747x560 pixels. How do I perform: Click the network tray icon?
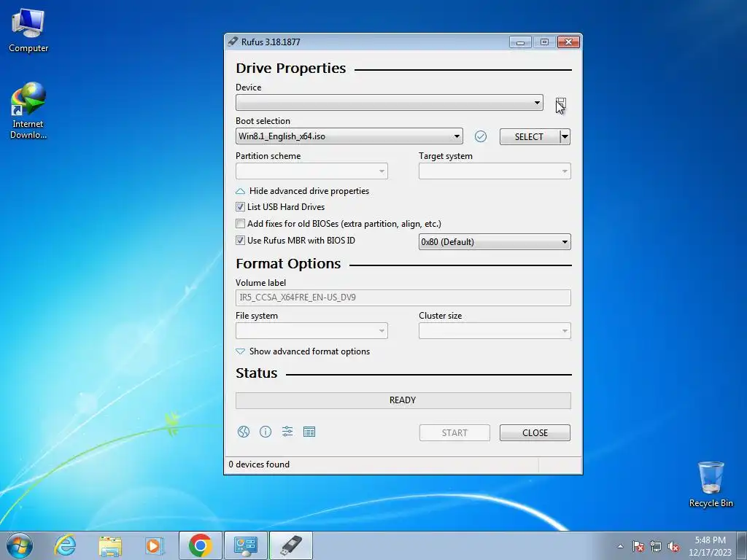click(x=656, y=546)
